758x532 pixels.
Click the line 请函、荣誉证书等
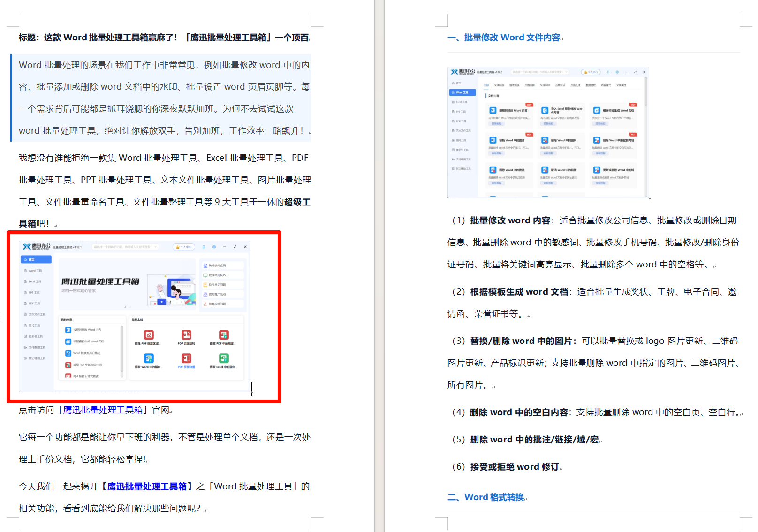(486, 314)
